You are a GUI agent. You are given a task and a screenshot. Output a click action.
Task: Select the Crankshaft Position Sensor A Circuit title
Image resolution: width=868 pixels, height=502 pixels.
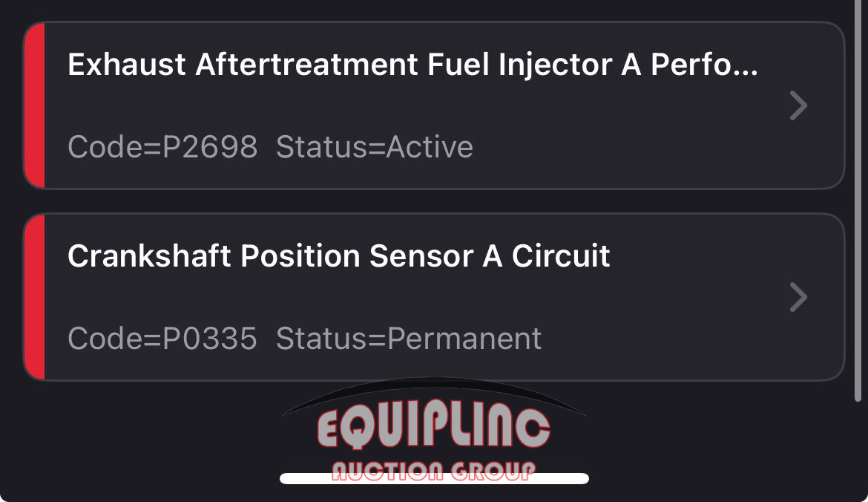tap(338, 257)
